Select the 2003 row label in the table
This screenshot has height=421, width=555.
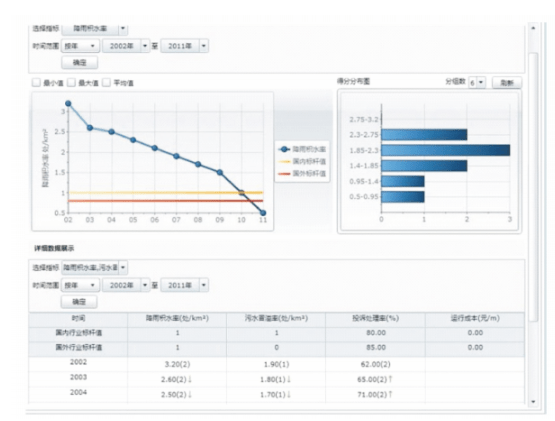click(x=78, y=377)
